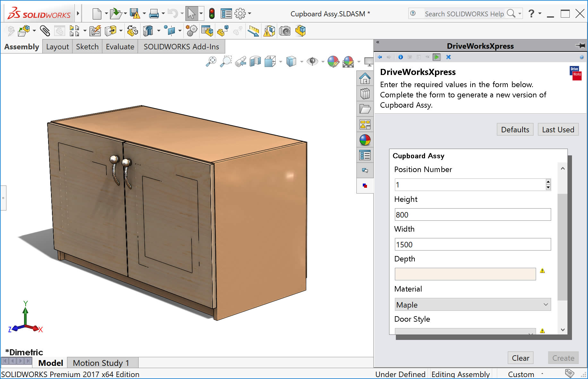Open the Motion Study 1 tab

101,363
